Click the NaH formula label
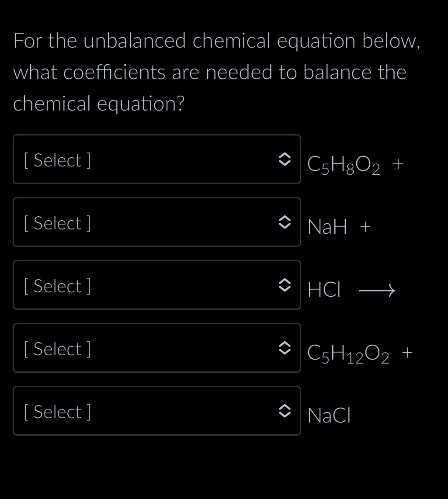The width and height of the screenshot is (448, 499). tap(327, 227)
